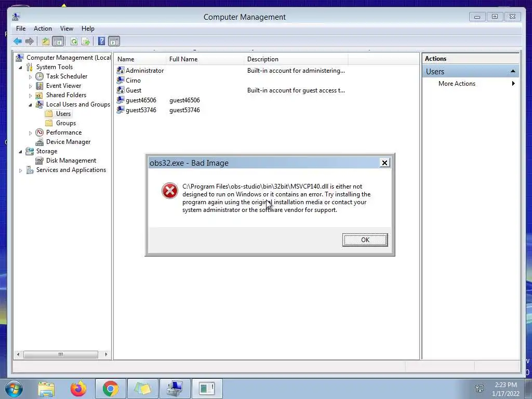This screenshot has width=532, height=399.
Task: Sort list by Name column header
Action: pyautogui.click(x=141, y=59)
